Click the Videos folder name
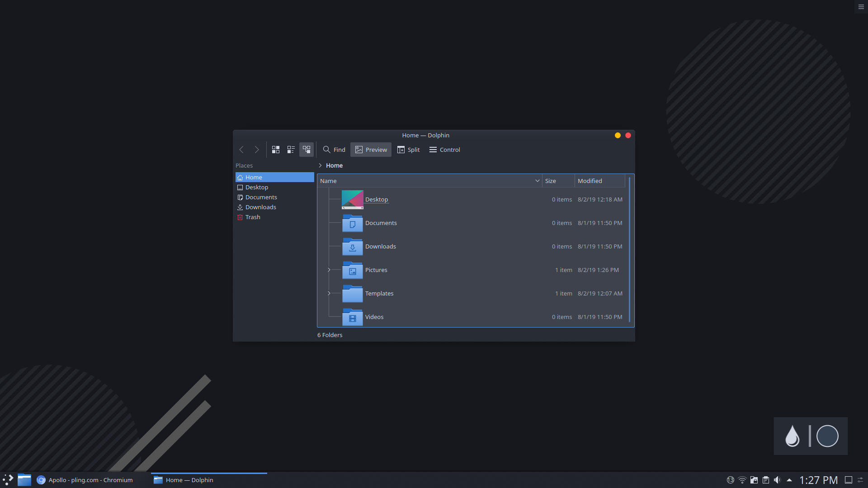The image size is (868, 488). [x=374, y=317]
